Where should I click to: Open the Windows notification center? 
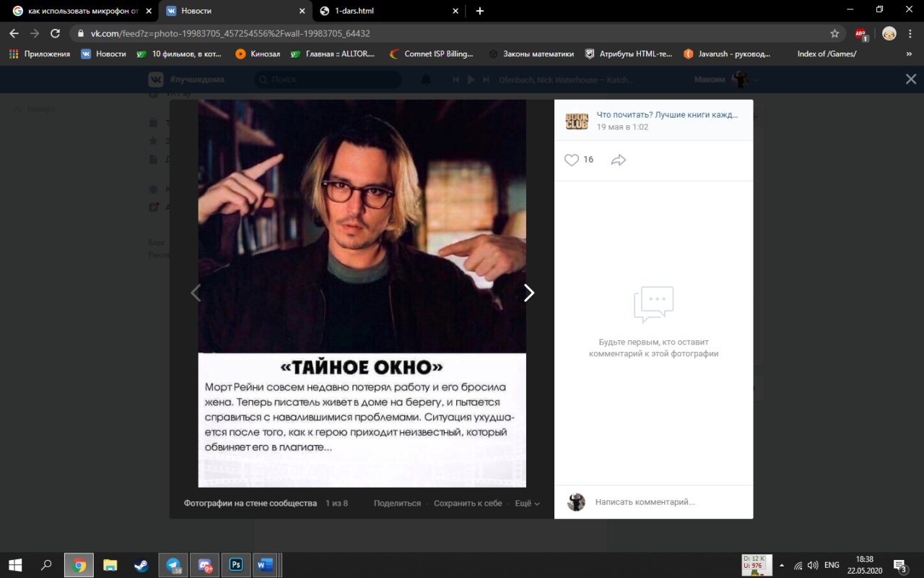tap(900, 565)
